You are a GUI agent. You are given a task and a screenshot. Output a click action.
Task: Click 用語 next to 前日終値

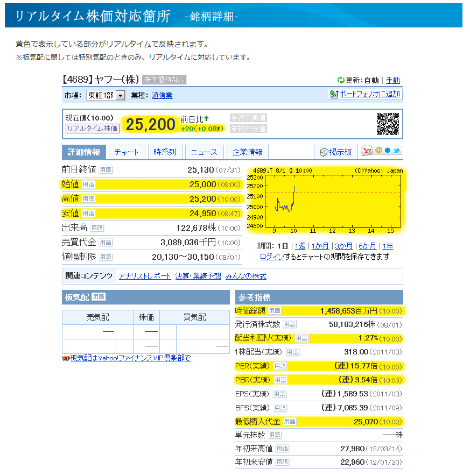tap(106, 170)
